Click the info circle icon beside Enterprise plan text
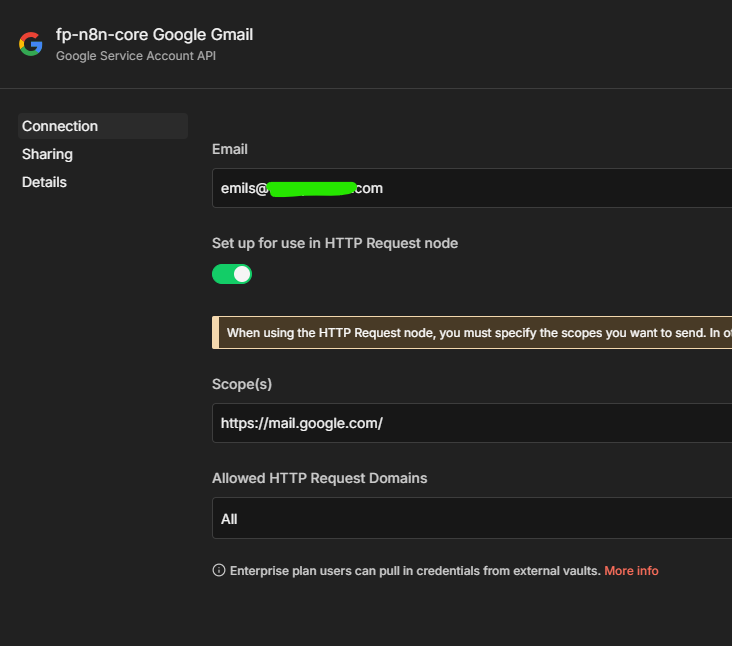The image size is (732, 646). (x=219, y=571)
